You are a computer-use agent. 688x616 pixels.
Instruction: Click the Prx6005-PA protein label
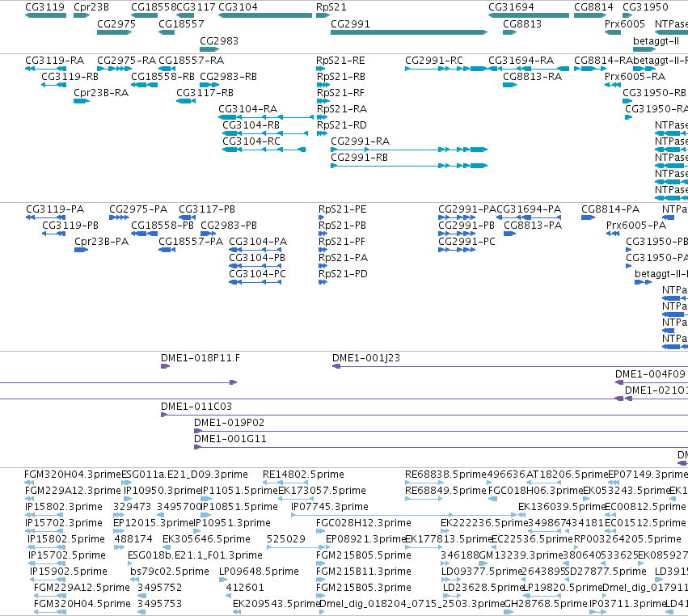(x=635, y=225)
